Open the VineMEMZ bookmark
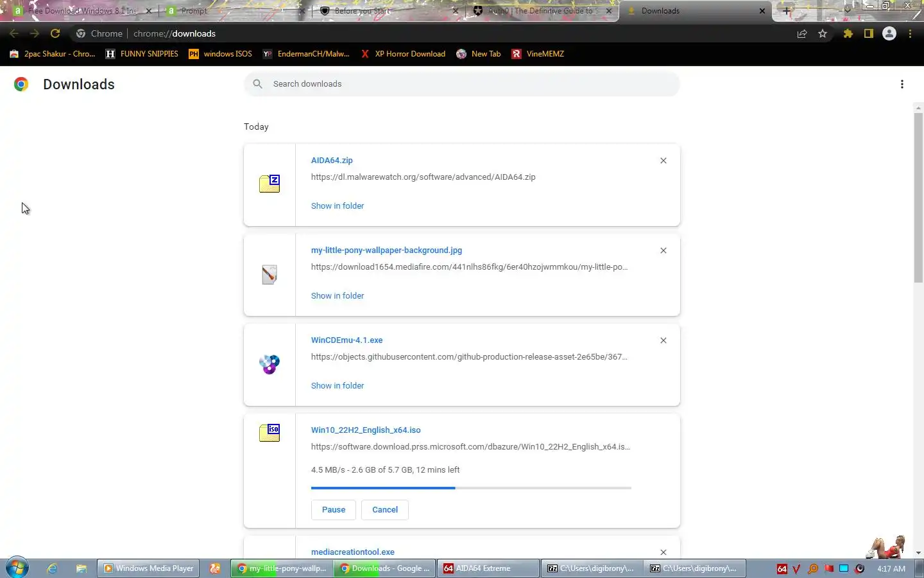The height and width of the screenshot is (578, 924). (x=538, y=54)
